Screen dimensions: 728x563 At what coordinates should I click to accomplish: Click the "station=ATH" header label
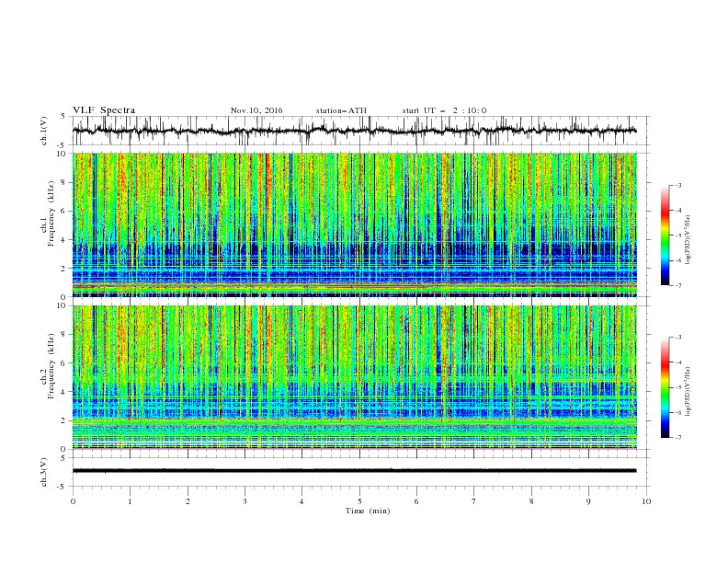(341, 110)
